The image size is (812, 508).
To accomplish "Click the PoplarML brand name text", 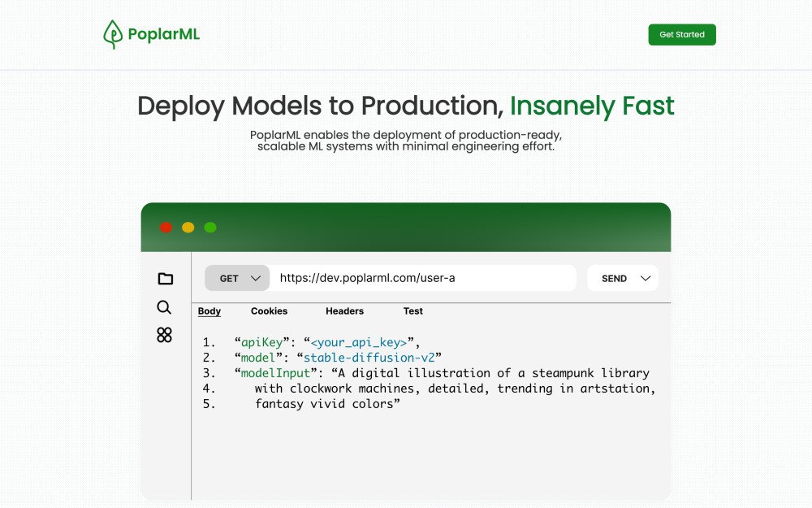I will point(163,34).
